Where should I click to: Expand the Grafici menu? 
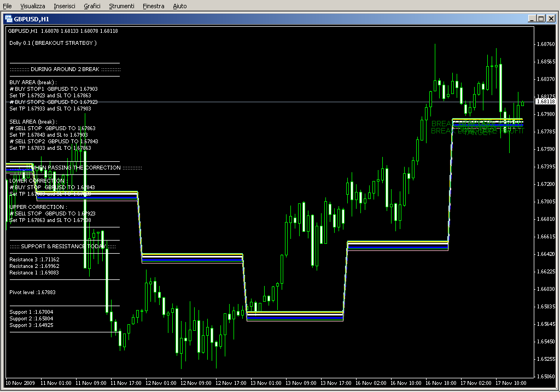click(92, 6)
